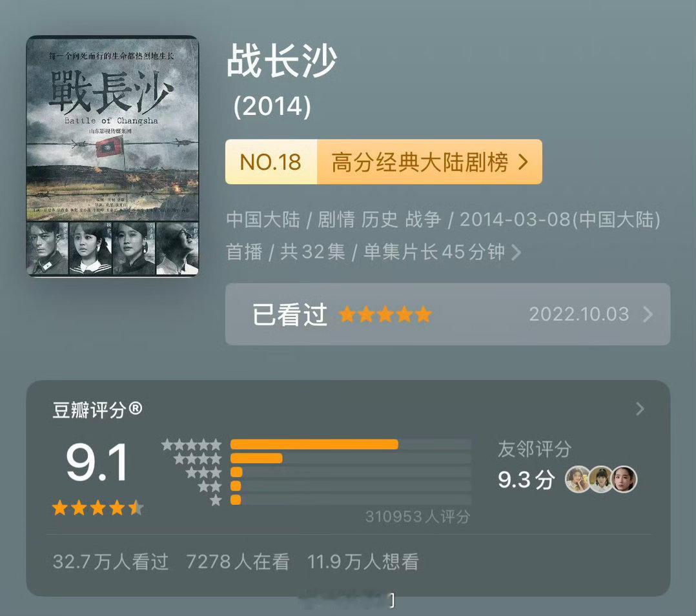The height and width of the screenshot is (616, 696).
Task: View the 11.9万人想看 list
Action: coord(363,562)
